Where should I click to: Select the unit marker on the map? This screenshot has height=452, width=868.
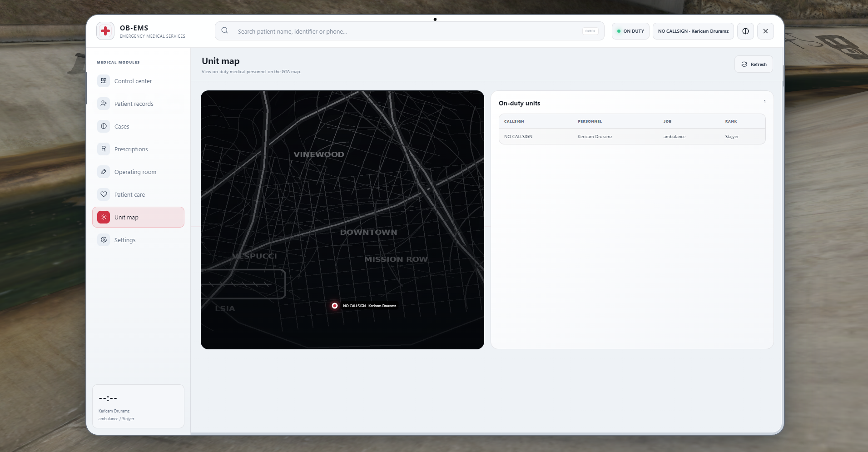pos(335,306)
